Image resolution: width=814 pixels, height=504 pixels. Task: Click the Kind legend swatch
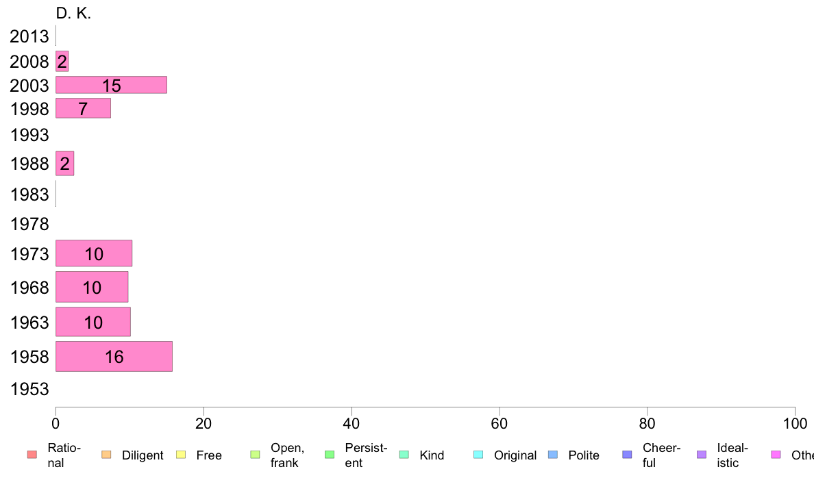pyautogui.click(x=404, y=455)
